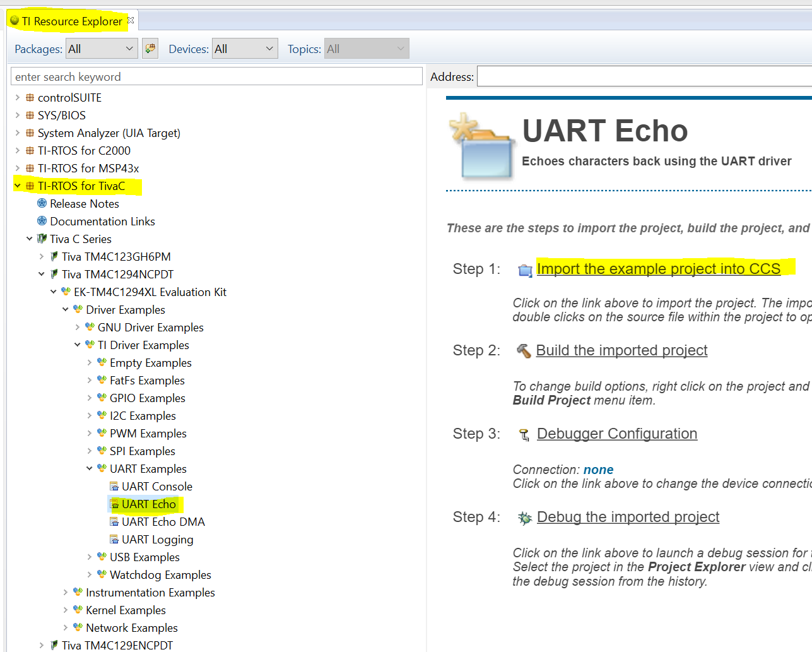The width and height of the screenshot is (812, 652).
Task: Click the EK-TM4C1294XL Evaluation Kit icon
Action: (x=66, y=292)
